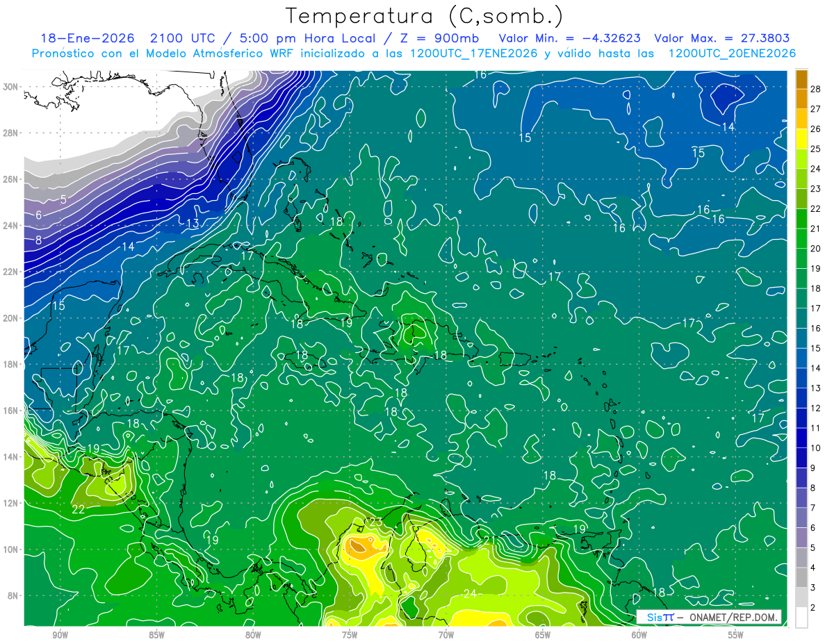Click the '24N' latitude axis label

(x=11, y=226)
